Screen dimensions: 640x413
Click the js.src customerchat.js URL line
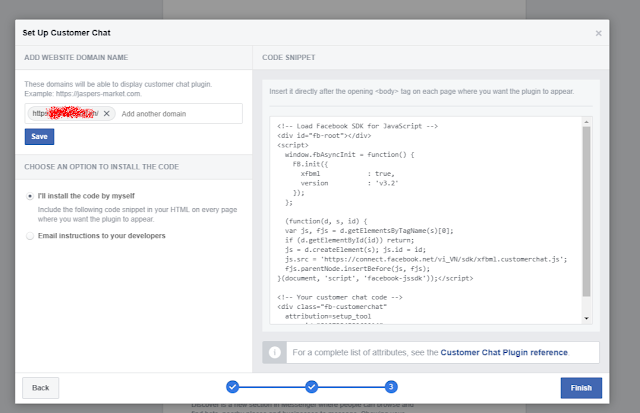click(426, 259)
